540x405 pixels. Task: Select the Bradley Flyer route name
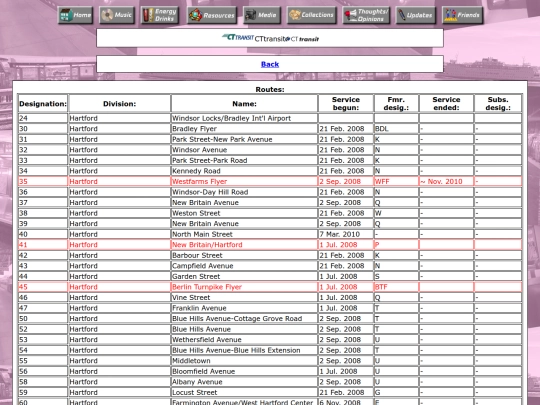[x=194, y=129]
